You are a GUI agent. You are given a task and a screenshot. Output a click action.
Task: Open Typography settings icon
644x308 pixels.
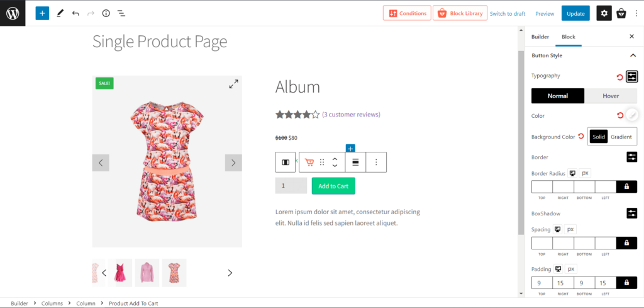coord(632,76)
